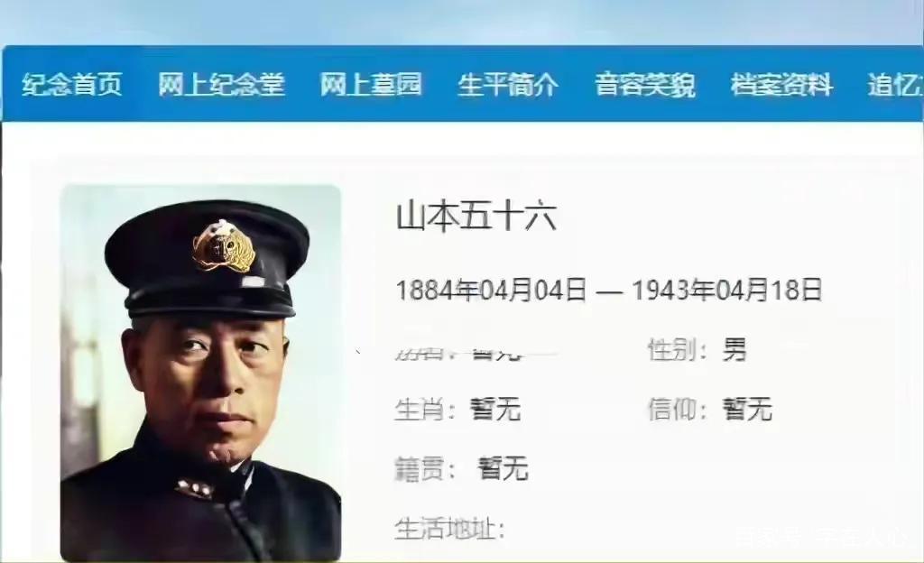Open the 纪念首页 tab
The width and height of the screenshot is (924, 563).
(x=72, y=85)
